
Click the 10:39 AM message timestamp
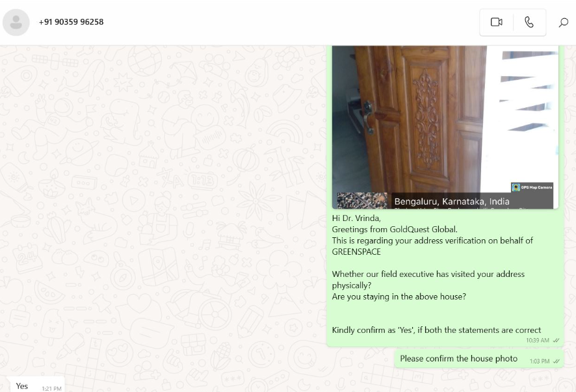coord(538,341)
